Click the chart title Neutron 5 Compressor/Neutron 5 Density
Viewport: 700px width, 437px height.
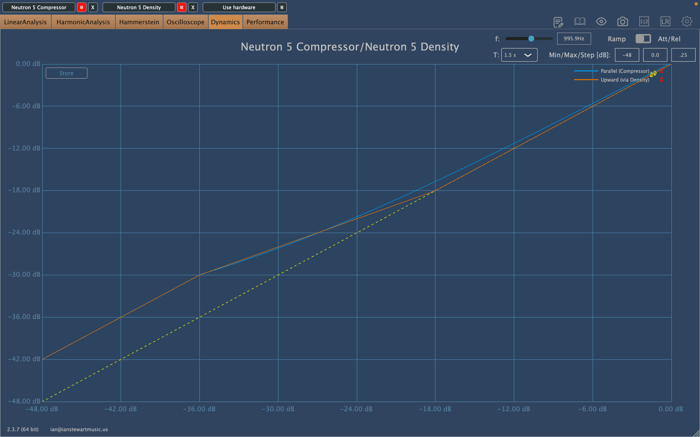tap(350, 47)
